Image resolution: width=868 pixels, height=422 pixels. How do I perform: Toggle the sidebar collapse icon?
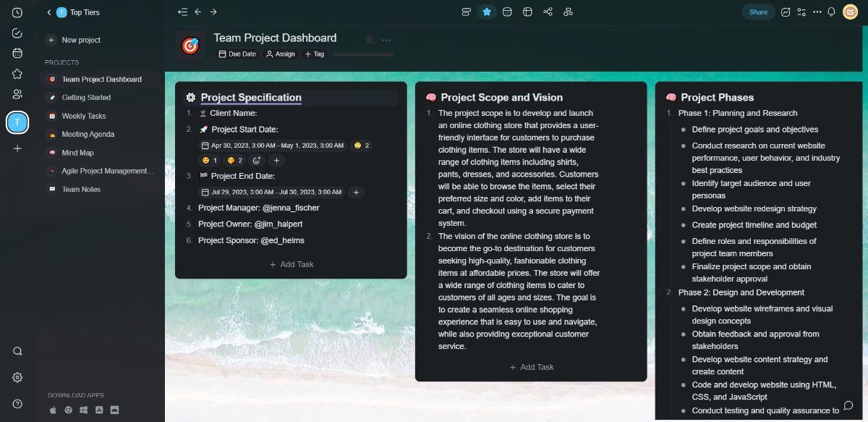(182, 12)
